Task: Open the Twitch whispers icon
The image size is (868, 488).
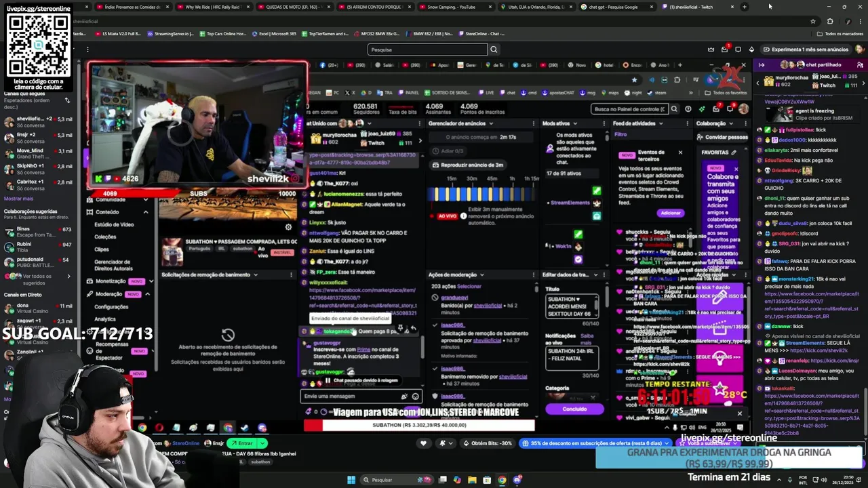Action: [x=738, y=49]
